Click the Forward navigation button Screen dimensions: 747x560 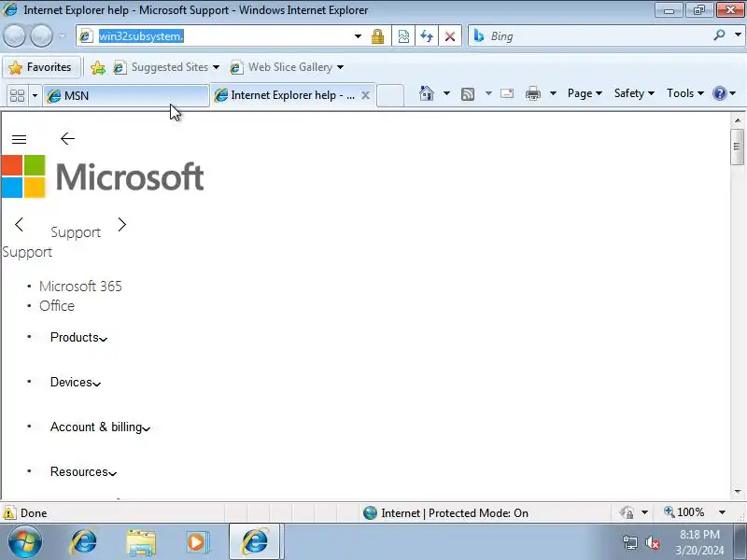coord(41,36)
